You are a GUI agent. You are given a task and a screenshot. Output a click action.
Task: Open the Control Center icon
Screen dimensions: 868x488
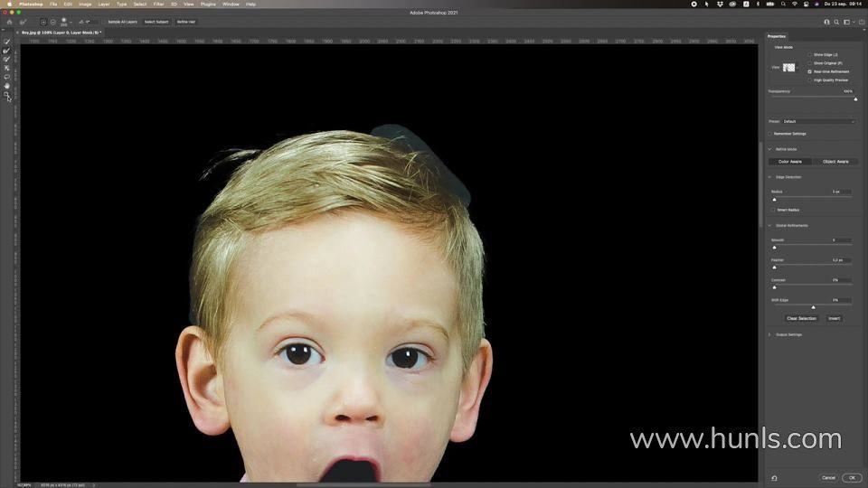pyautogui.click(x=806, y=4)
